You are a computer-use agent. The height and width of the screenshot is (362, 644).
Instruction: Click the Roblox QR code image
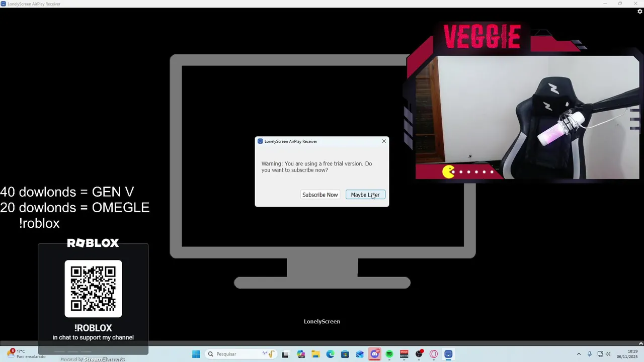coord(93,289)
